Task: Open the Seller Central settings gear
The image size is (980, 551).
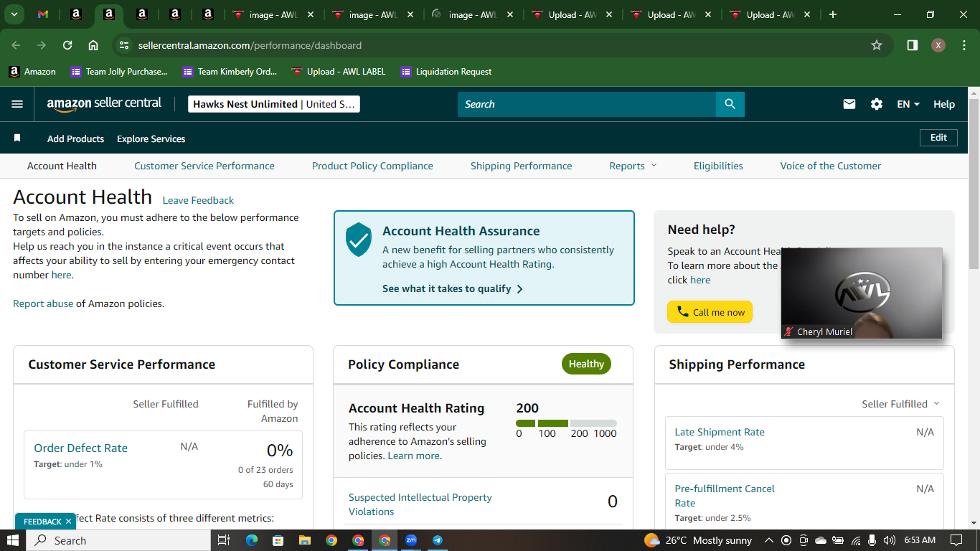Action: click(x=877, y=104)
